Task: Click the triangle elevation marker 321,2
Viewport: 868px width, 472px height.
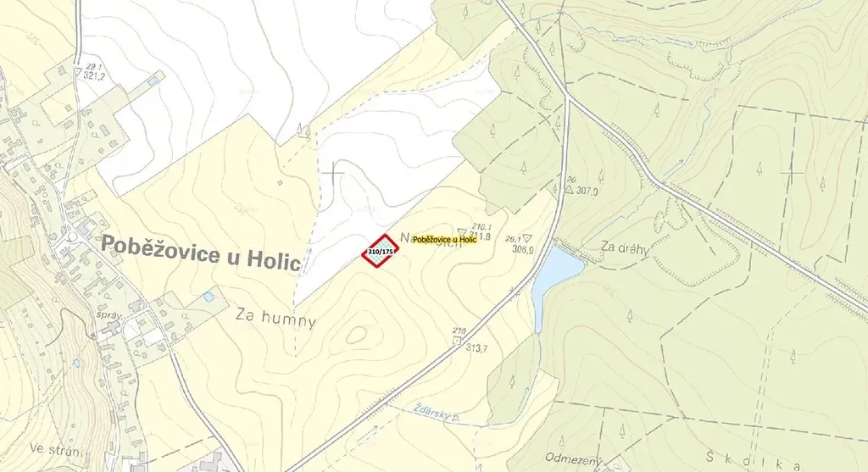Action: click(77, 72)
